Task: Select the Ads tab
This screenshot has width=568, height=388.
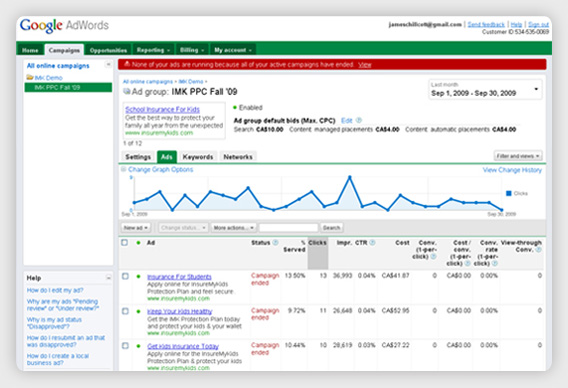Action: pos(167,157)
